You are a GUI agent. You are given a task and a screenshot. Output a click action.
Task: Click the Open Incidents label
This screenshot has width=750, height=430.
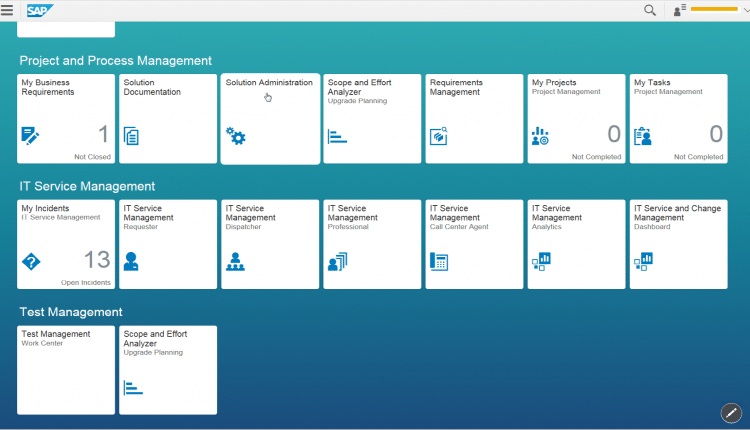(x=86, y=283)
